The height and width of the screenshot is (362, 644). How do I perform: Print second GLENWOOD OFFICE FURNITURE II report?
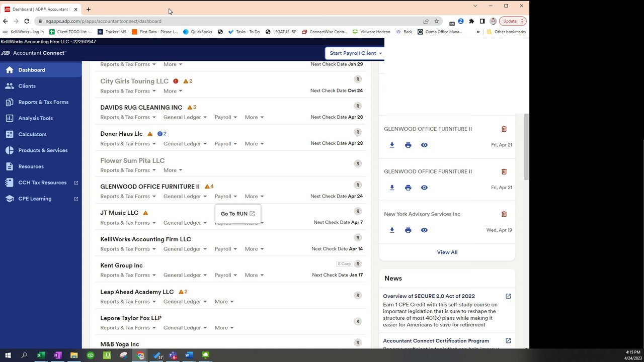tap(408, 188)
